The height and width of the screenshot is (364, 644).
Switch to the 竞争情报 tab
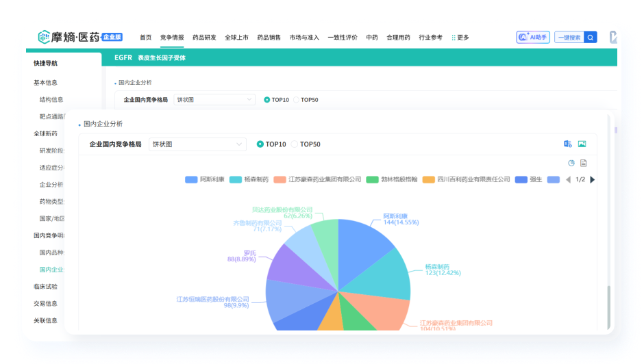[172, 38]
